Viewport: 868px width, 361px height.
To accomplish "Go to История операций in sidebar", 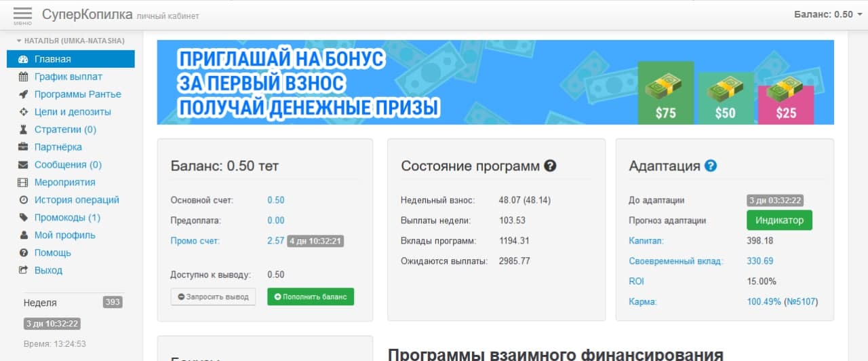I will (x=77, y=200).
